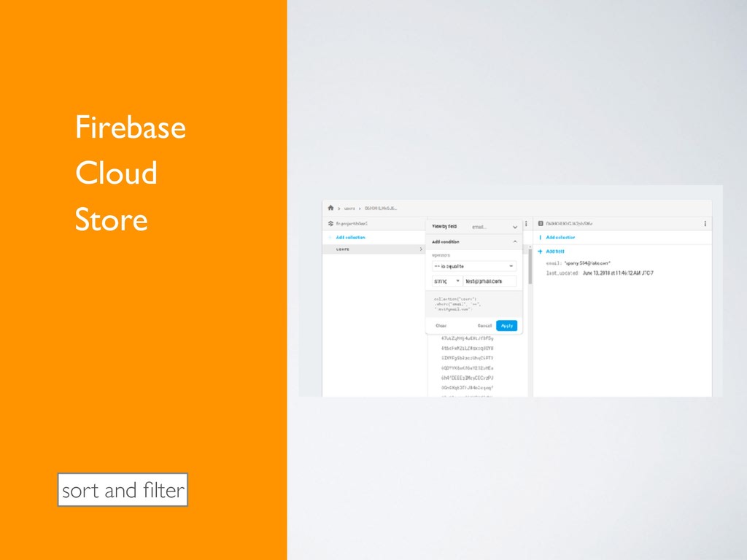This screenshot has width=747, height=560.
Task: Open the string value type dropdown
Action: click(x=447, y=281)
